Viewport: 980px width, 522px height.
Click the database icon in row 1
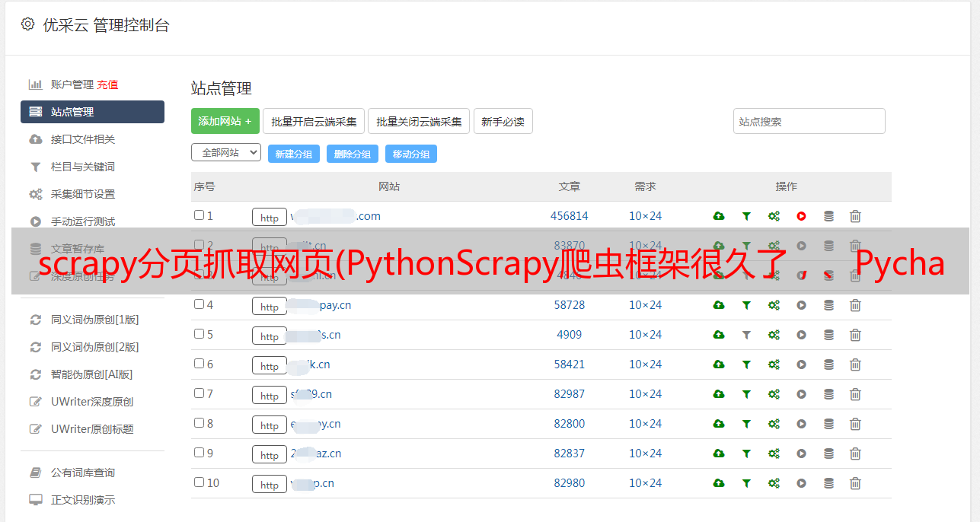(x=828, y=216)
